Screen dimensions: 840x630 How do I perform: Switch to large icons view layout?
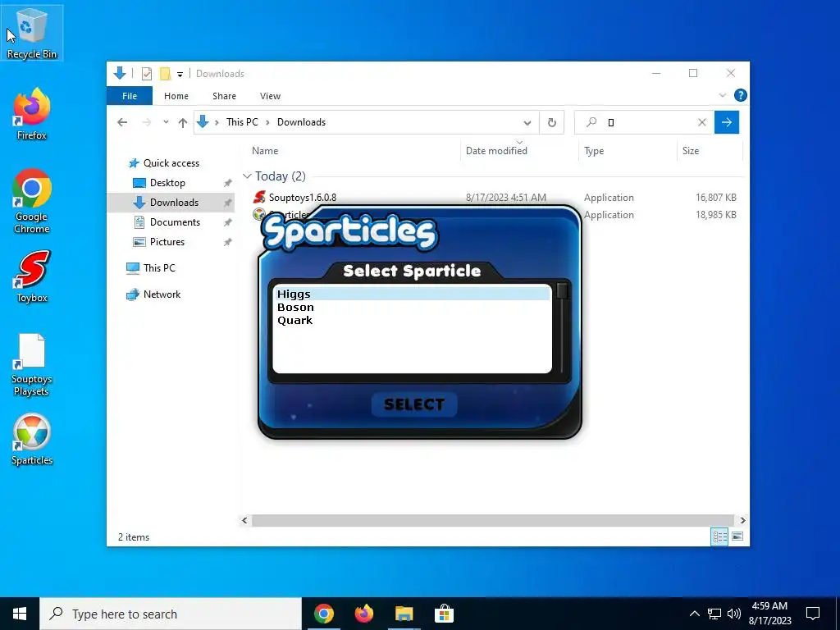coord(737,536)
